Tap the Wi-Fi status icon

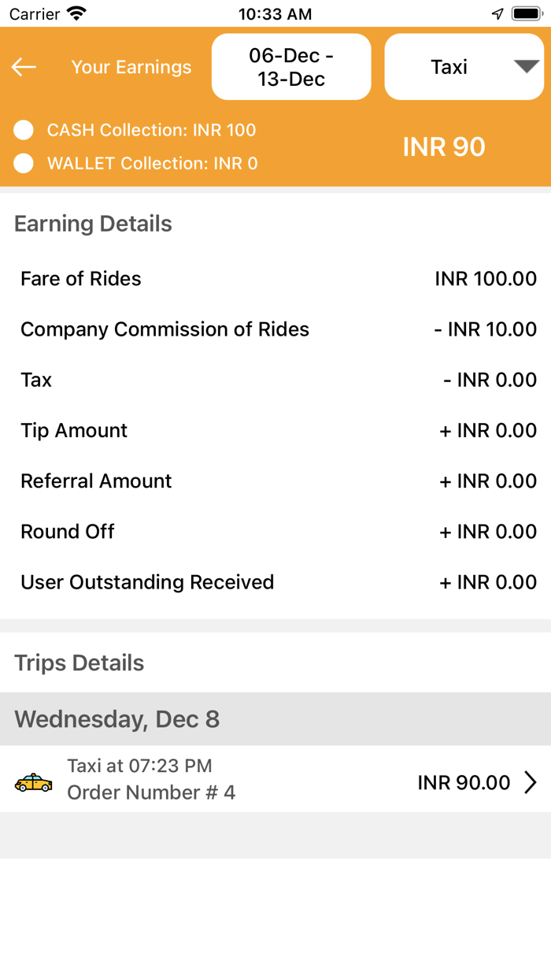pyautogui.click(x=76, y=13)
